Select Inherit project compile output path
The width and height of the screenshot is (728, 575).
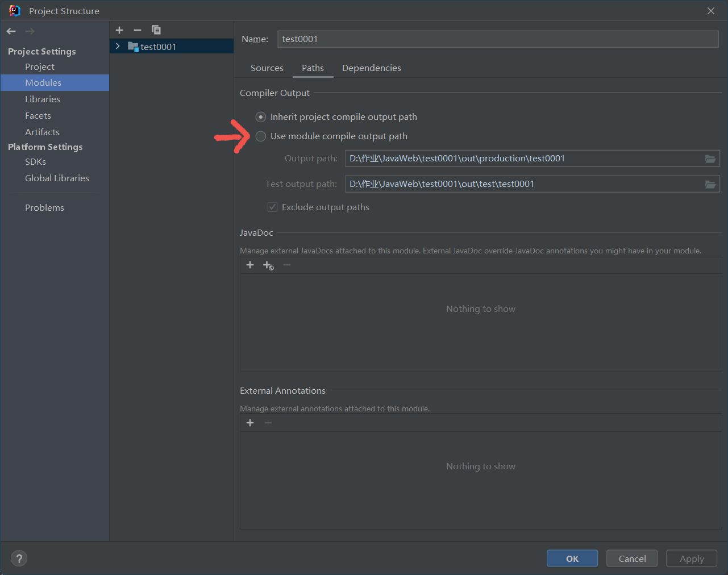pyautogui.click(x=261, y=117)
